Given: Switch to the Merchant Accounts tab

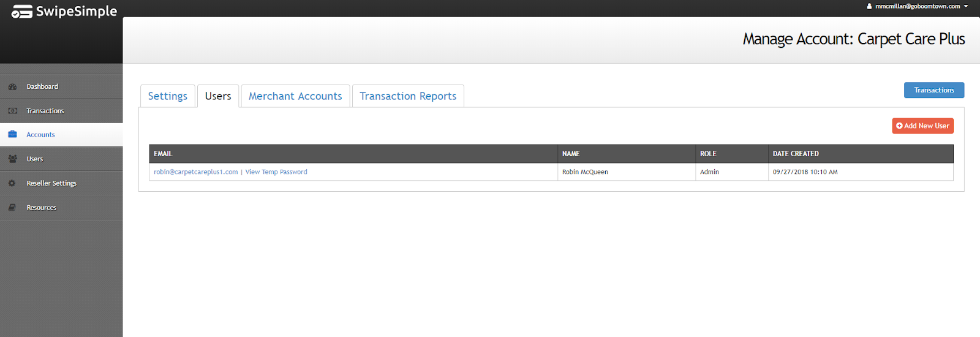Looking at the screenshot, I should coord(295,96).
